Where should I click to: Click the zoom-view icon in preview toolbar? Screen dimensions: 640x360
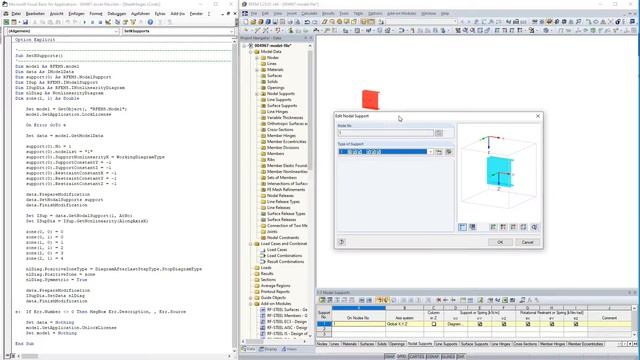(534, 227)
